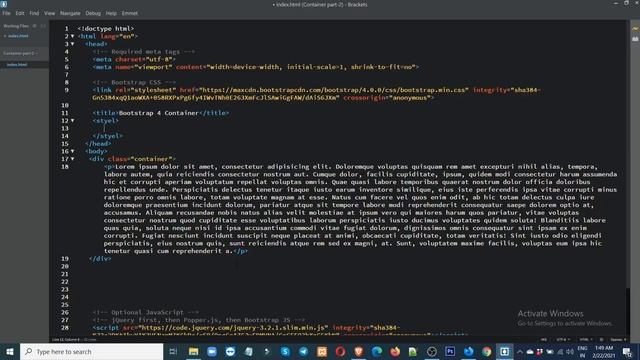Open Notepad++ from the taskbar

coord(413,351)
